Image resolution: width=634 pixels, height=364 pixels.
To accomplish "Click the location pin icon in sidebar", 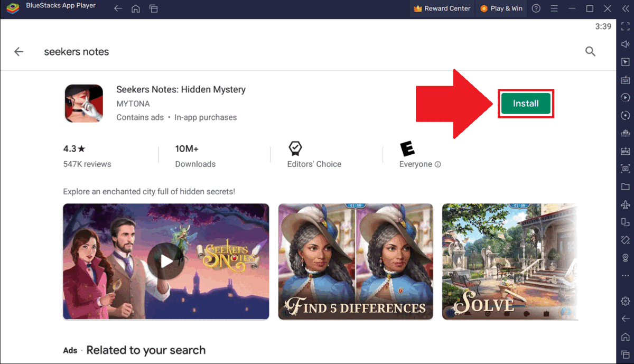I will click(626, 258).
